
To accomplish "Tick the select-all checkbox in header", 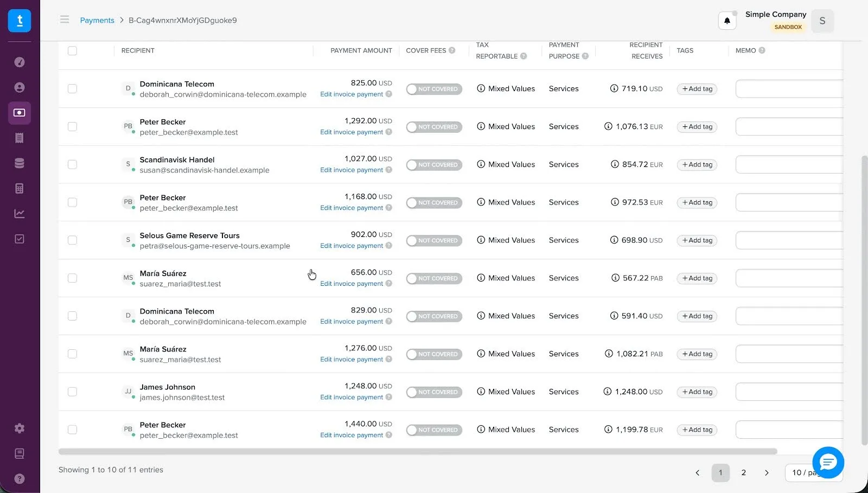I will tap(72, 50).
